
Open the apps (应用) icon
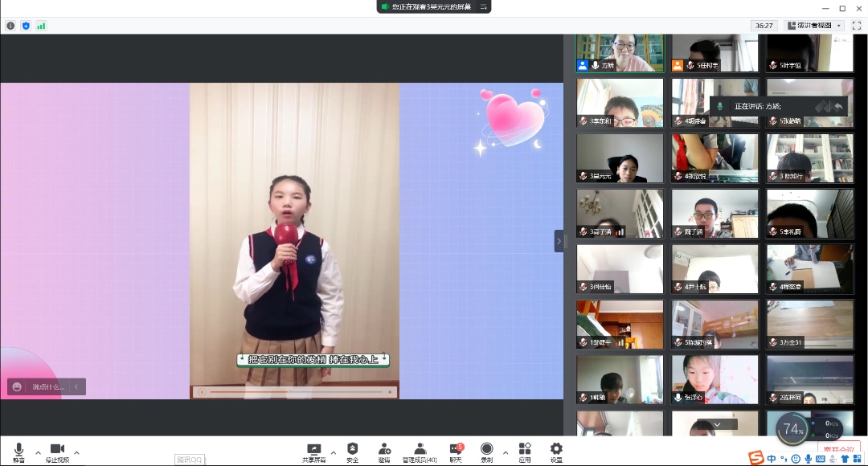click(525, 450)
